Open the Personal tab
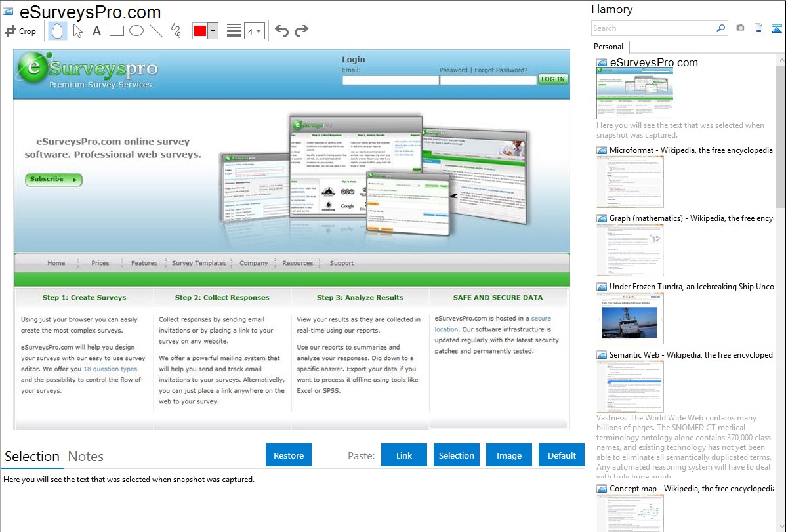The image size is (786, 532). (608, 47)
